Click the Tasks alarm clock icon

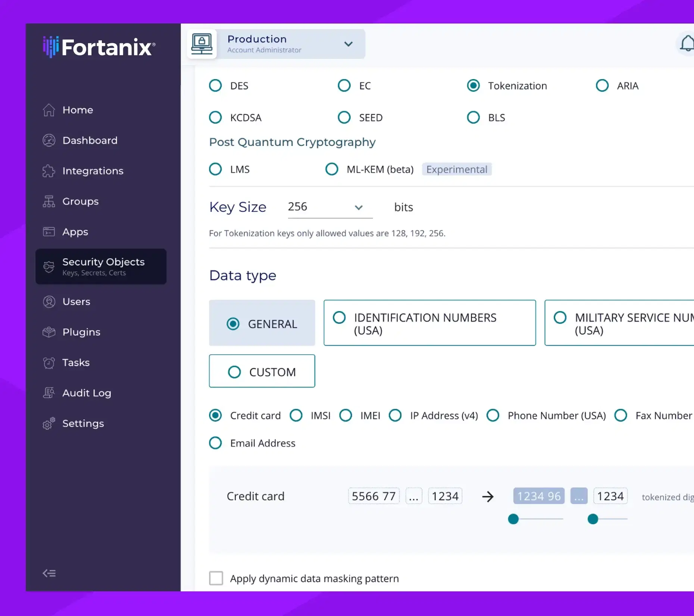click(49, 363)
